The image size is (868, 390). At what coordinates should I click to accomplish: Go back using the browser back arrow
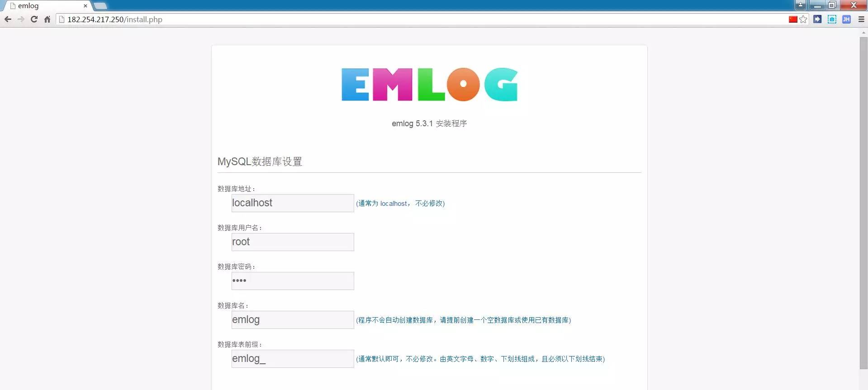tap(8, 19)
